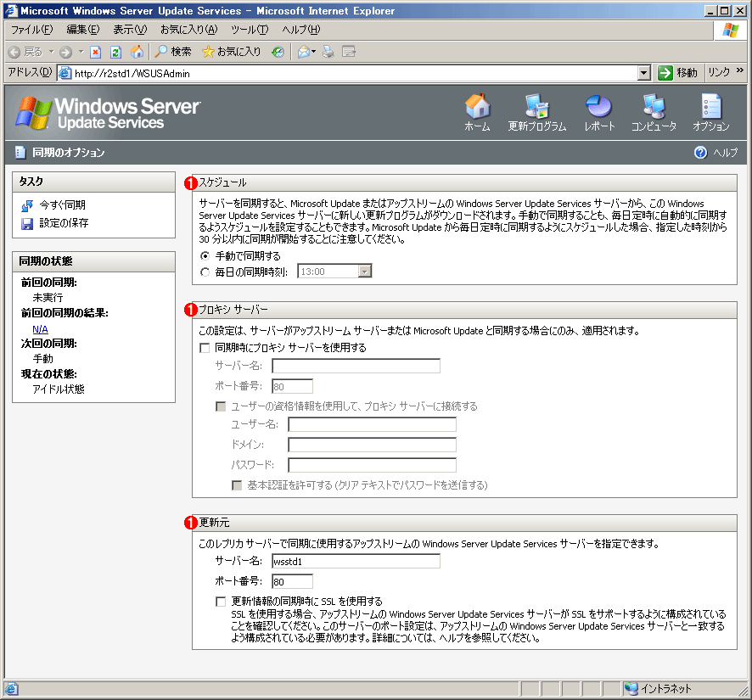Viewport: 752px width, 700px height.
Task: Click the History toolbar icon
Action: (278, 52)
